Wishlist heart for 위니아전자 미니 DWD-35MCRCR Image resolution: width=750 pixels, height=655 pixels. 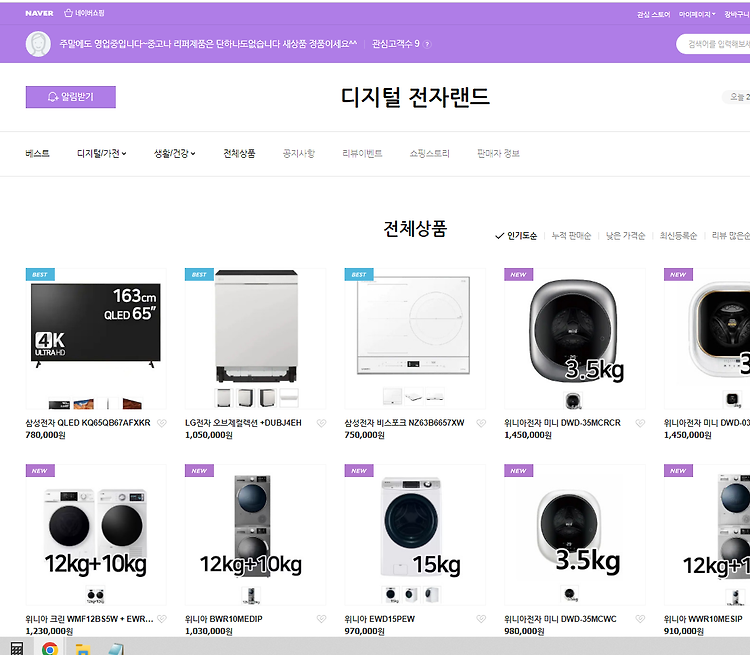(640, 423)
